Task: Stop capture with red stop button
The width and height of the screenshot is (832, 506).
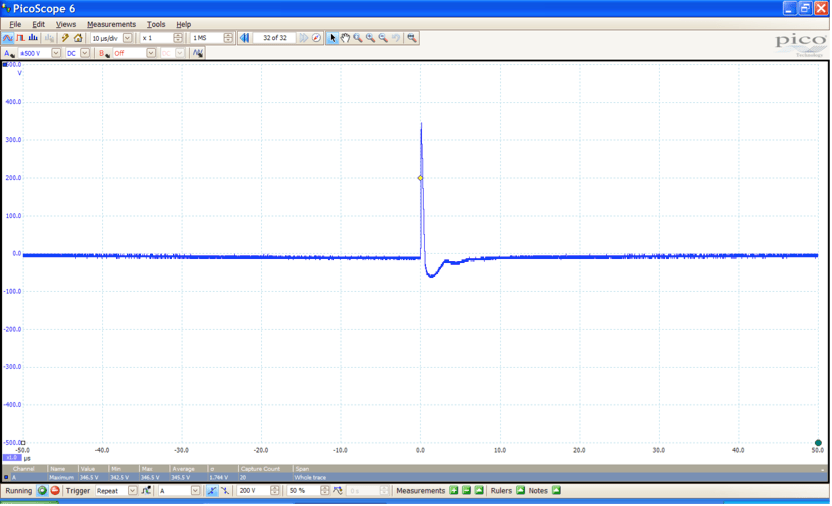Action: point(55,491)
